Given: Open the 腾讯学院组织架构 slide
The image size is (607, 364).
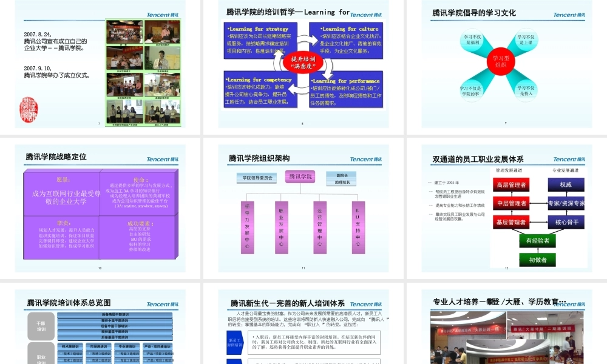Looking at the screenshot, I should (x=303, y=208).
